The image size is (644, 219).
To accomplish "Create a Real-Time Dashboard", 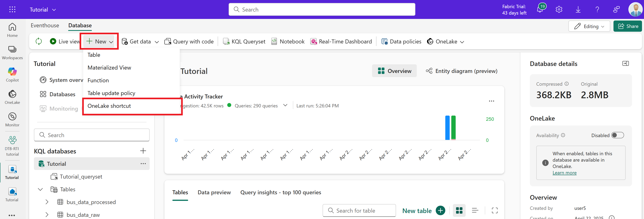I will click(341, 41).
